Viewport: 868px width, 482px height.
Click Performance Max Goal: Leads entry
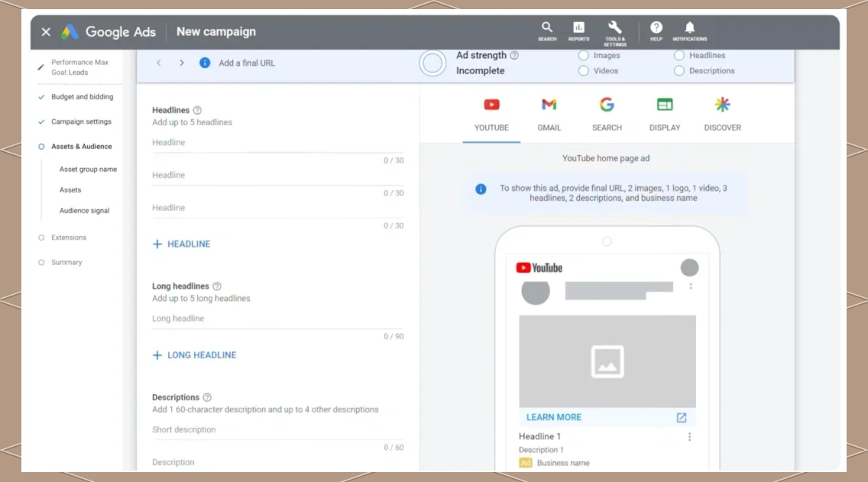pos(79,67)
